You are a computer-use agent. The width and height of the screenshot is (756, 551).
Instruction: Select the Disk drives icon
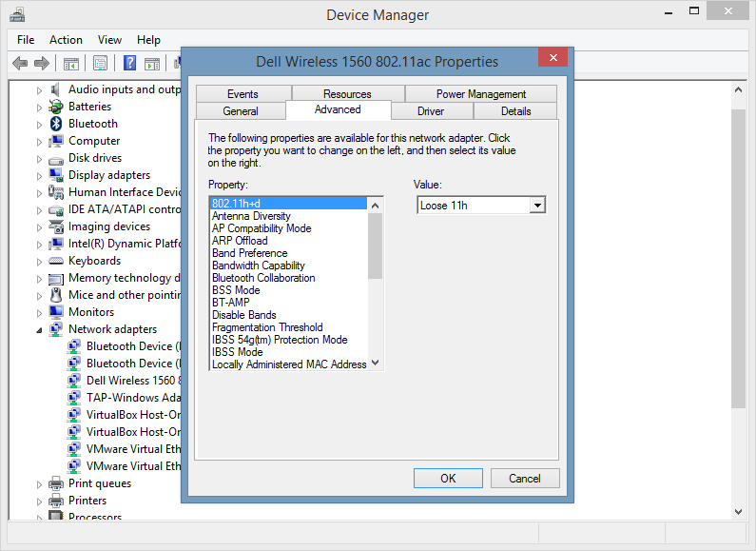coord(56,159)
